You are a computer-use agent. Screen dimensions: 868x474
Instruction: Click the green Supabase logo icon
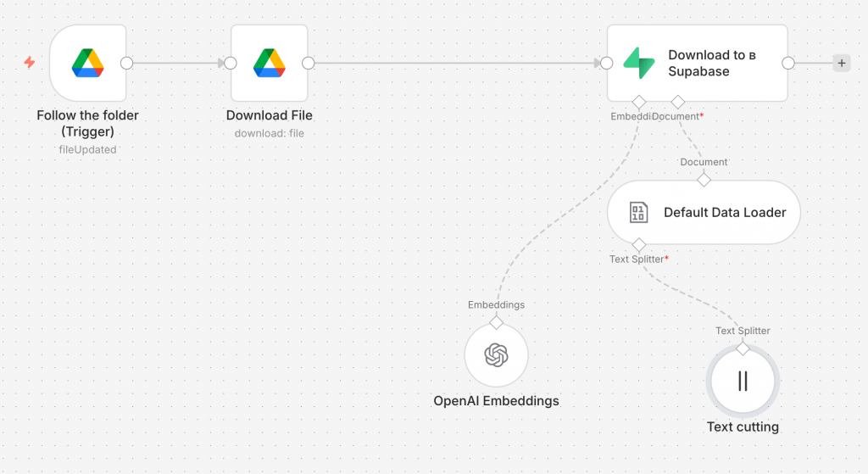point(637,63)
